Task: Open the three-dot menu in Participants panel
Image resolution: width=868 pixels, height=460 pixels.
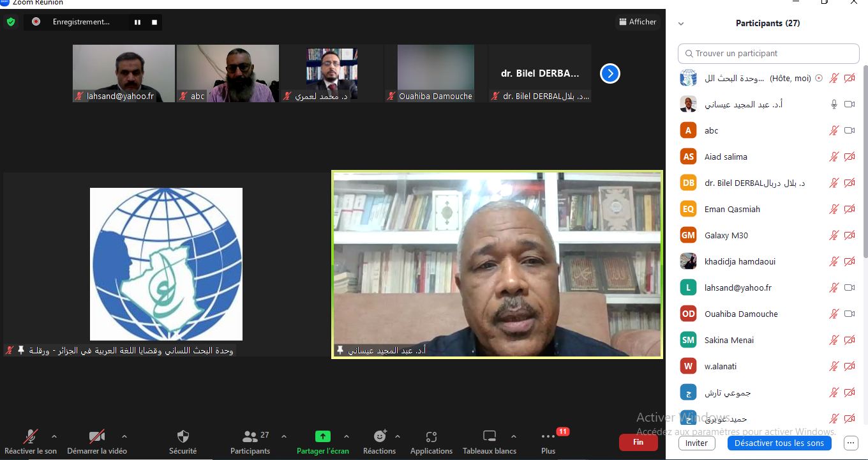Action: (850, 443)
